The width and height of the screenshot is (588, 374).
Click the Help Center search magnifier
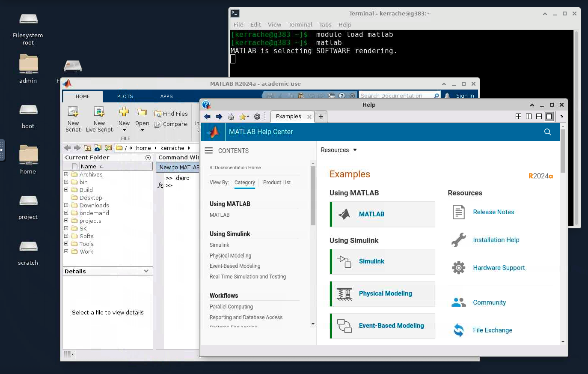[548, 132]
